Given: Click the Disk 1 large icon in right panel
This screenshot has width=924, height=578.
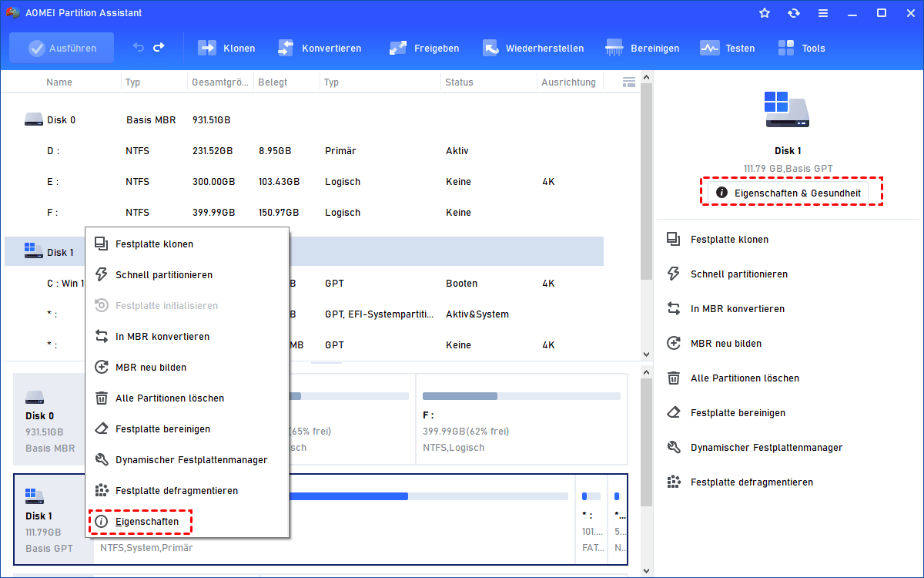Looking at the screenshot, I should [x=787, y=109].
